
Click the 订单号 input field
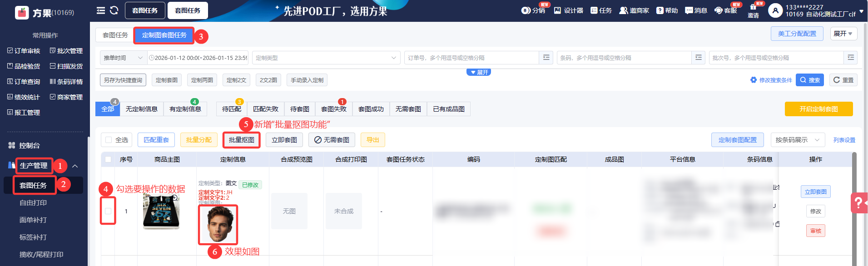471,58
